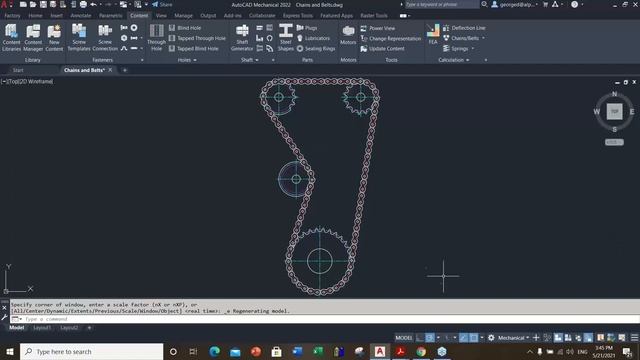Insert a Tapped Through Hole
Image resolution: width=640 pixels, height=360 pixels.
[197, 38]
